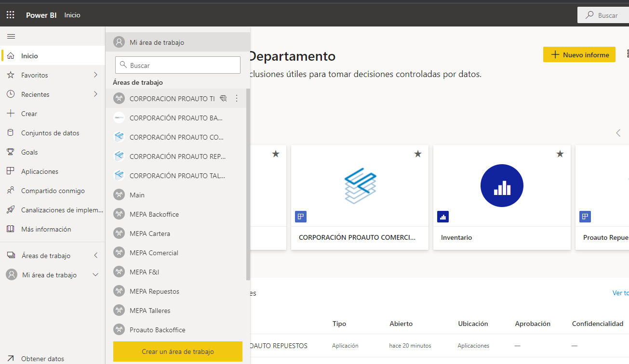629x364 pixels.
Task: Click the Abierto column header
Action: coord(401,324)
